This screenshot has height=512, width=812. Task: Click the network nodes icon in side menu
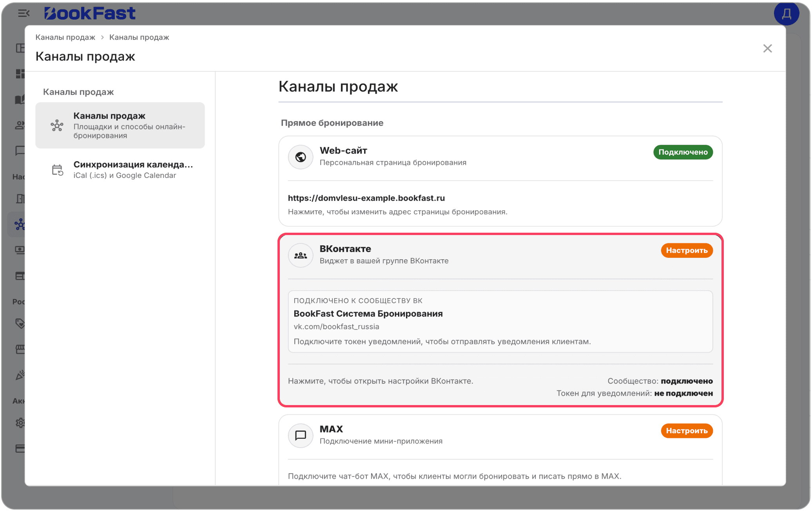[x=57, y=125]
